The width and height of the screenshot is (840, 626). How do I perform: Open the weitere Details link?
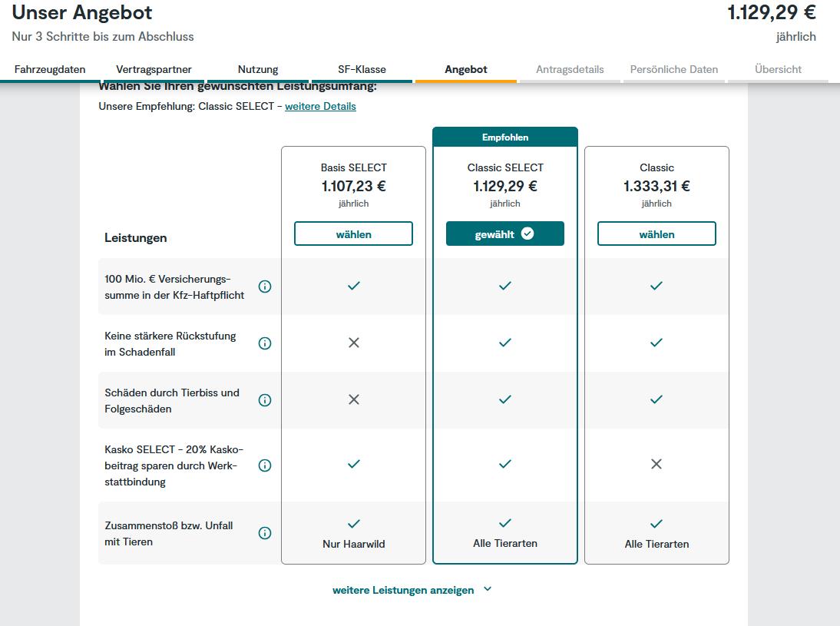click(x=320, y=106)
